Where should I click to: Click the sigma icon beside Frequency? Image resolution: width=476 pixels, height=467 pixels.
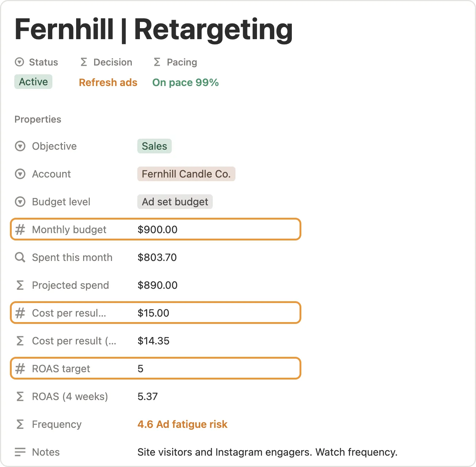coord(20,425)
